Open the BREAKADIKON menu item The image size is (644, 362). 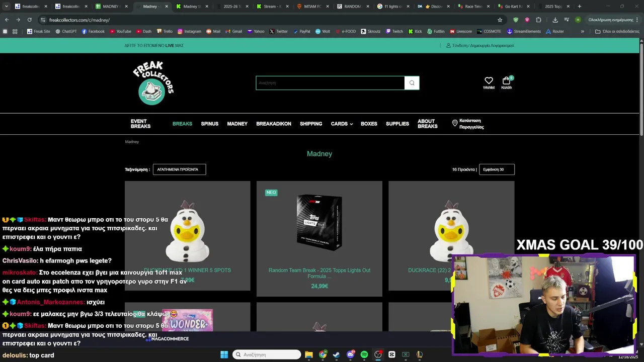[274, 124]
